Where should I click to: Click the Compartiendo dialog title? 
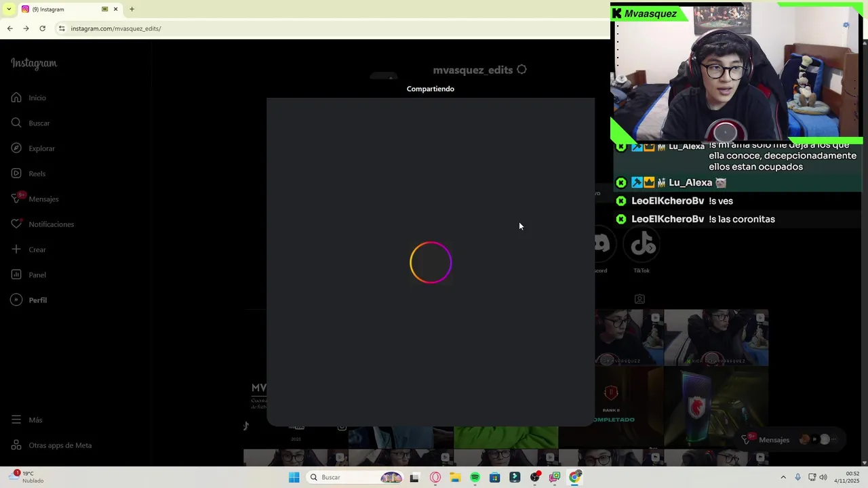point(431,89)
